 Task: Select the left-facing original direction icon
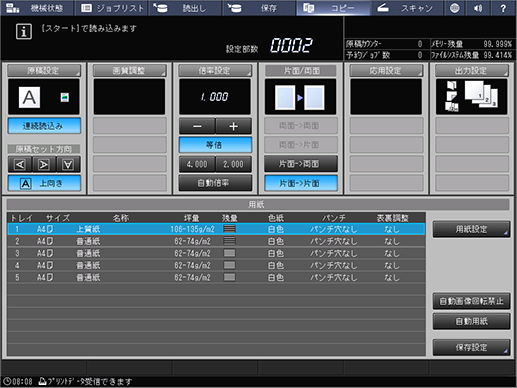pyautogui.click(x=20, y=164)
